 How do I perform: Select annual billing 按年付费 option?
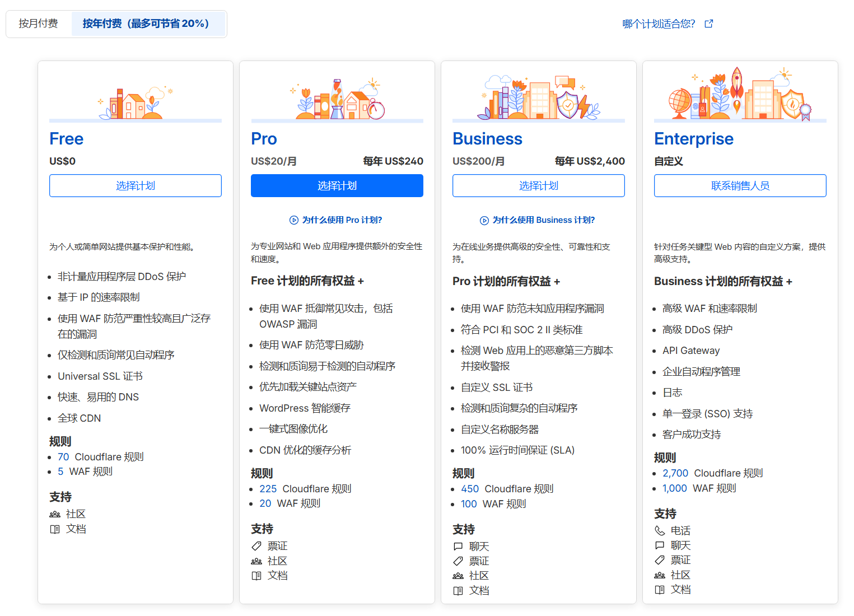[148, 24]
